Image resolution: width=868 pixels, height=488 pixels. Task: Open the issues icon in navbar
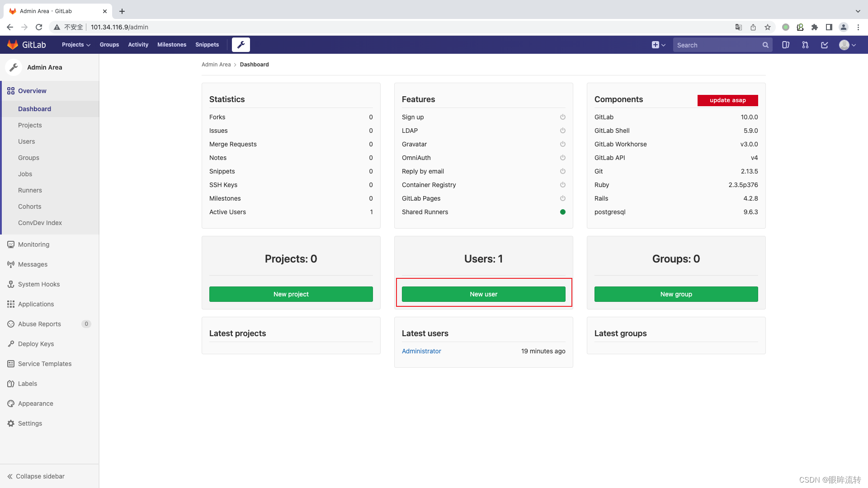[x=786, y=45]
